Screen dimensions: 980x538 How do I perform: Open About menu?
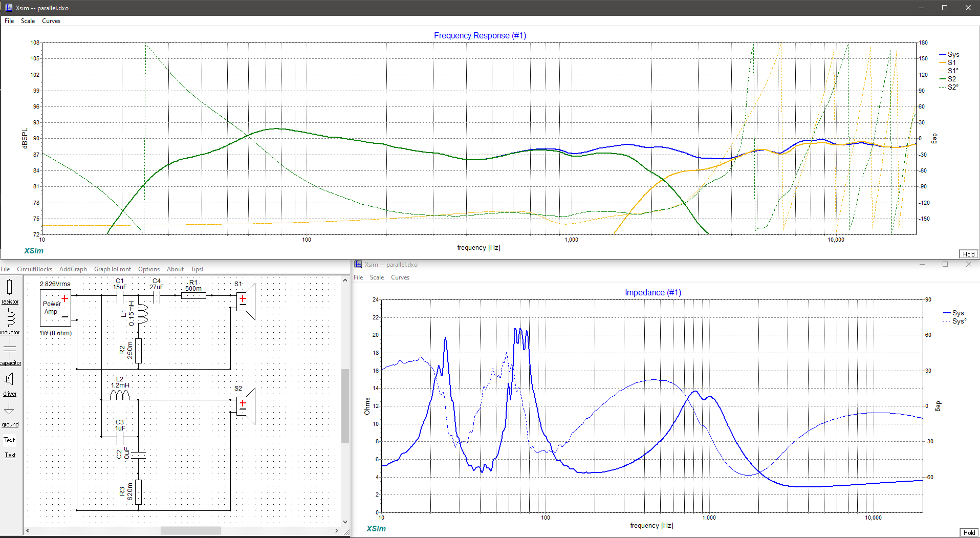coord(175,269)
